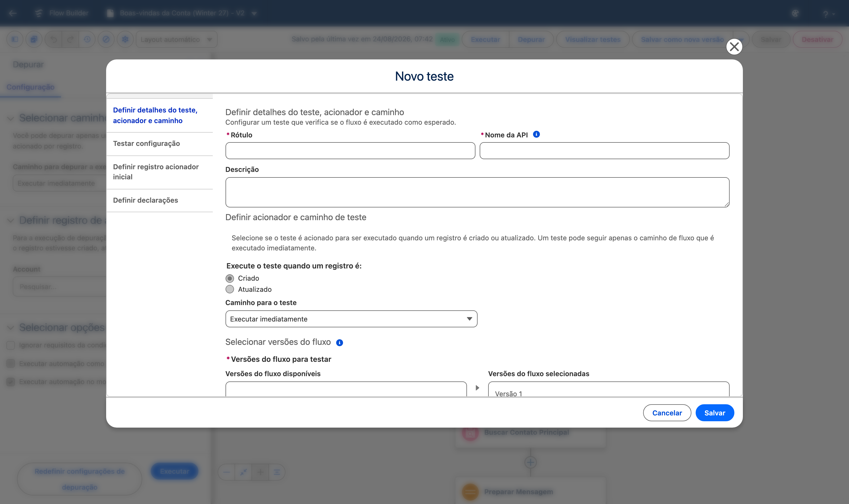849x504 pixels.
Task: Toggle the left toolbox panel icon
Action: pyautogui.click(x=15, y=40)
